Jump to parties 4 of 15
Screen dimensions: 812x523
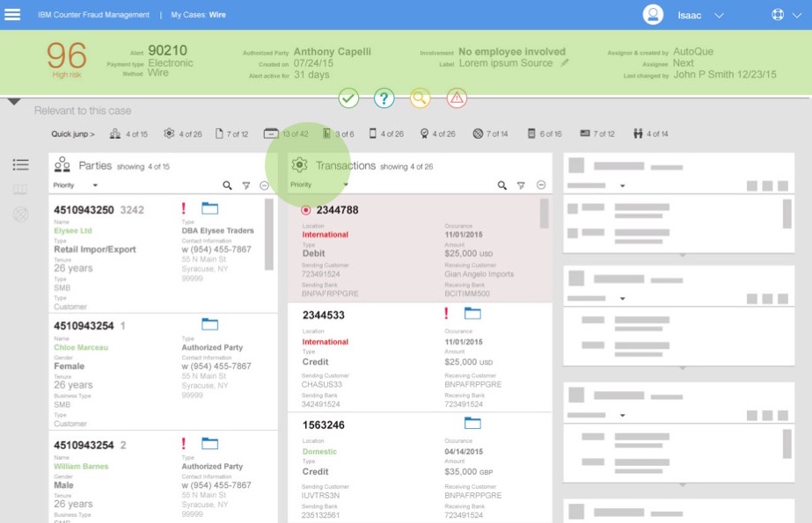[128, 134]
